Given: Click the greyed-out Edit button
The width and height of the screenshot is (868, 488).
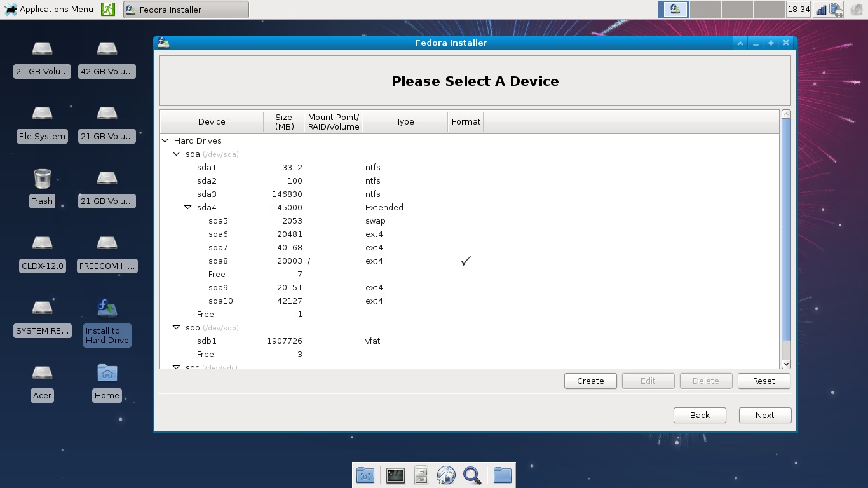Looking at the screenshot, I should [x=648, y=381].
